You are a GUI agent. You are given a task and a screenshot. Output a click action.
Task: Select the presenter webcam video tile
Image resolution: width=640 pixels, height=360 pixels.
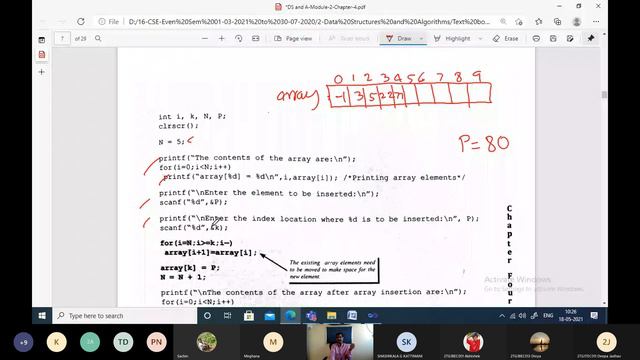coord(340,342)
